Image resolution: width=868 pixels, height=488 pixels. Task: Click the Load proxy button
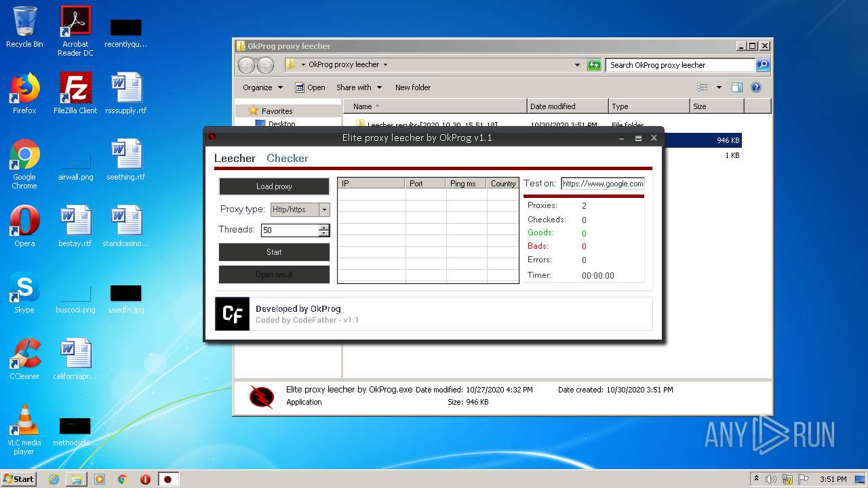(x=274, y=186)
